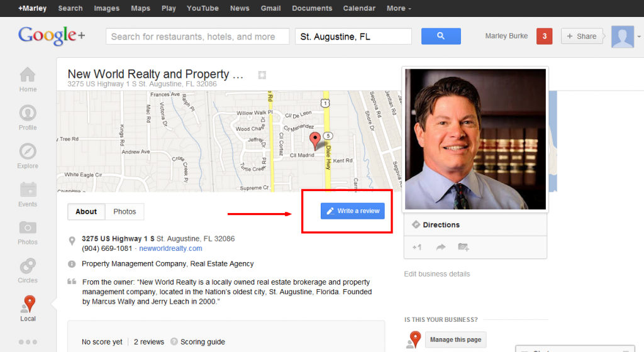Open the newworldrealty.com link

click(x=170, y=248)
